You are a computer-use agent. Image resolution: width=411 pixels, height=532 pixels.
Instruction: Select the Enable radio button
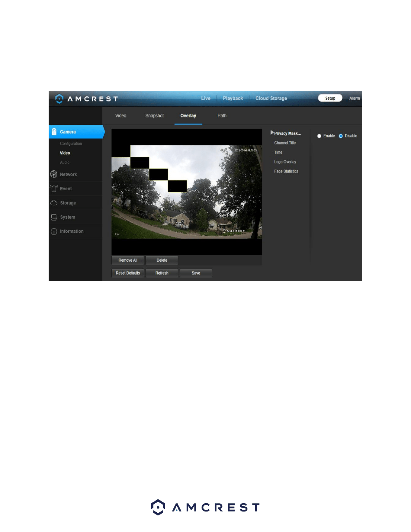click(x=319, y=136)
